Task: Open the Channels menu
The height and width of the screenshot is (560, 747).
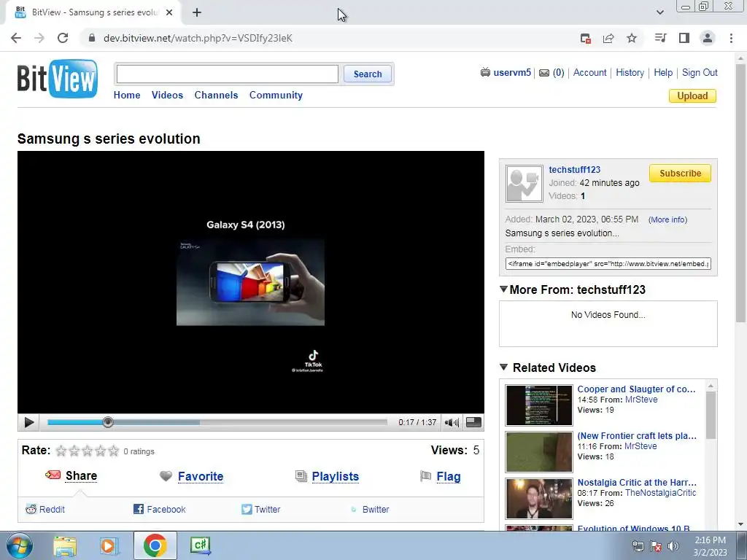Action: [216, 95]
